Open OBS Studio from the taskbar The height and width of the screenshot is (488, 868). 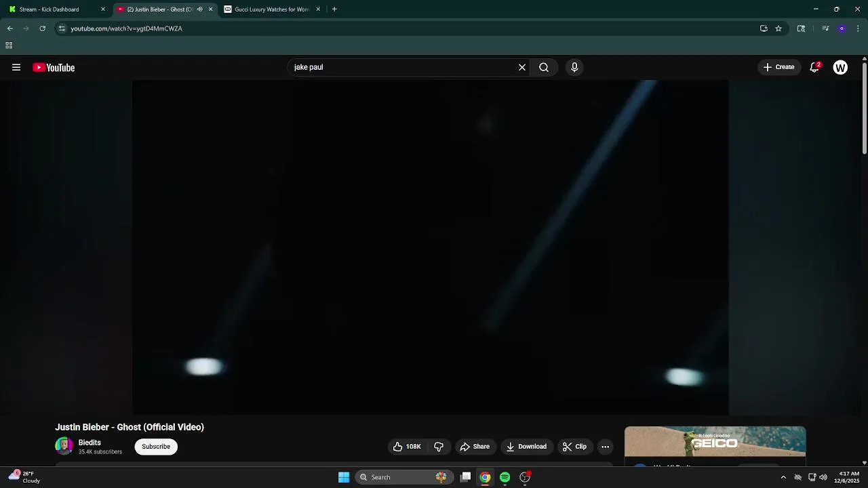click(525, 477)
